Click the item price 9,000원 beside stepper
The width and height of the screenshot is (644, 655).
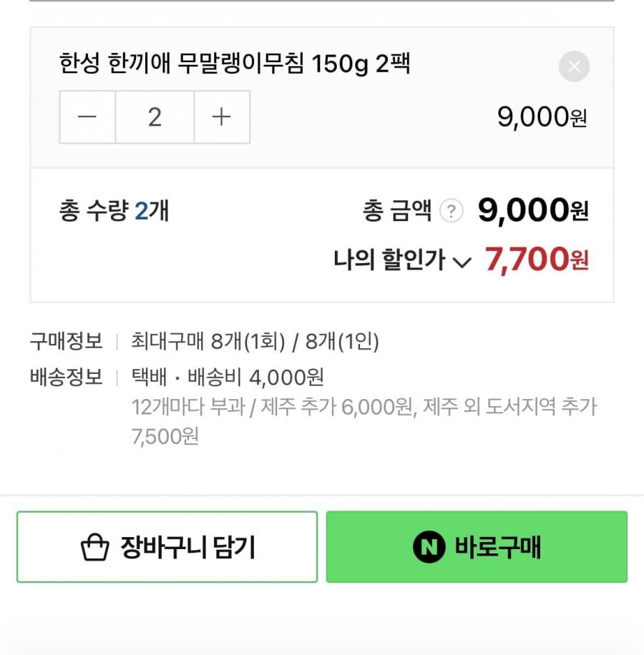(542, 118)
